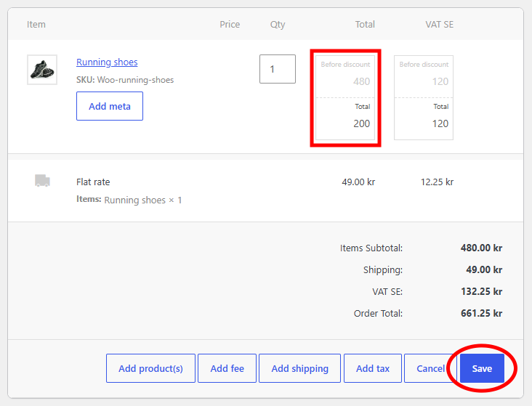The width and height of the screenshot is (532, 406).
Task: Click the Order Total label
Action: pos(378,313)
